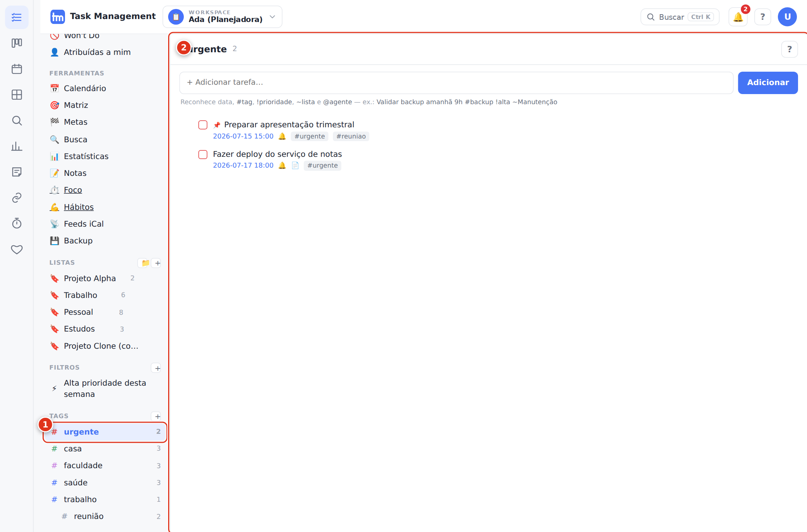Click the Buscar search button
The image size is (807, 532).
pos(680,17)
